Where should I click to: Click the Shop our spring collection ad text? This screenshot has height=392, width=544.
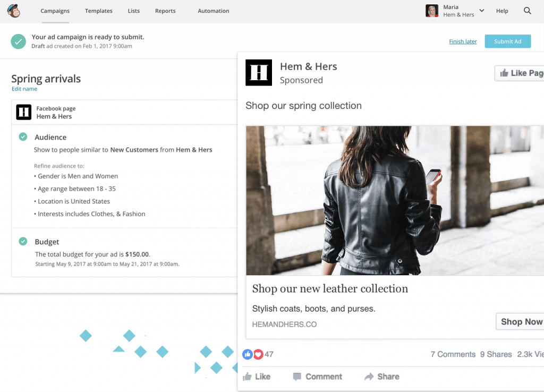(x=303, y=106)
